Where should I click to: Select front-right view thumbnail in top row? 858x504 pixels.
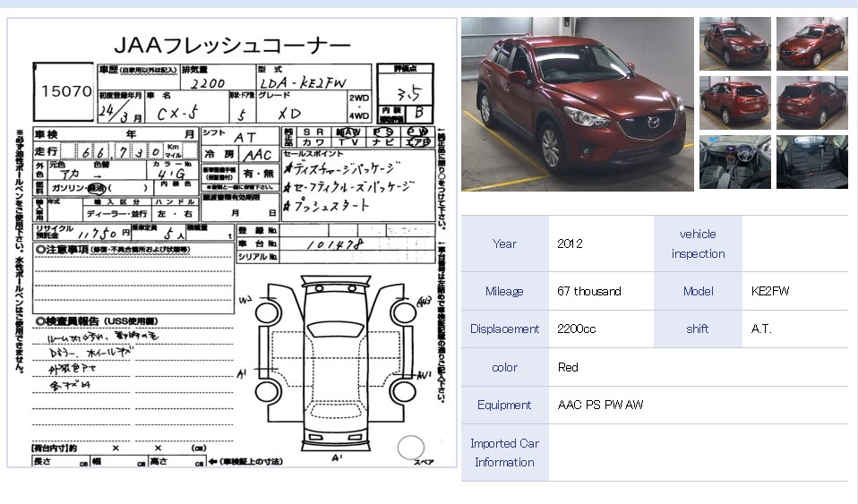[x=812, y=44]
